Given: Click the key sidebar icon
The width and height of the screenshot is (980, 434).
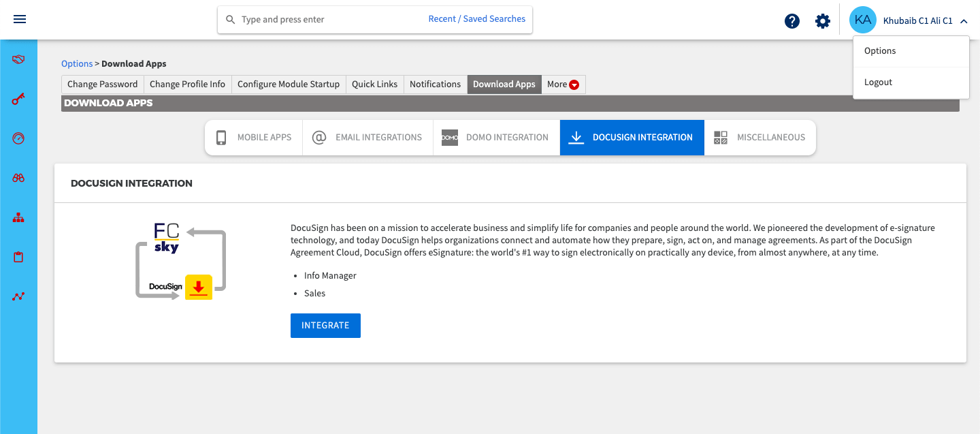Looking at the screenshot, I should (x=18, y=99).
